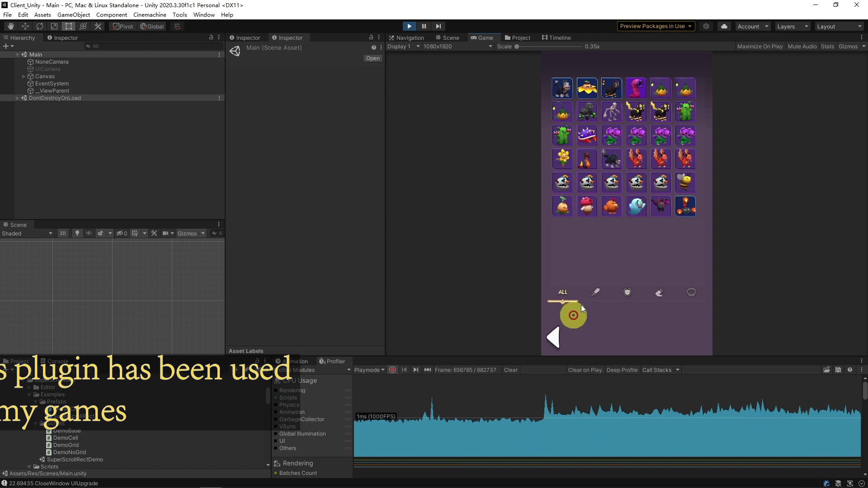This screenshot has height=488, width=868.
Task: Switch to the Timeline tab
Action: point(556,38)
